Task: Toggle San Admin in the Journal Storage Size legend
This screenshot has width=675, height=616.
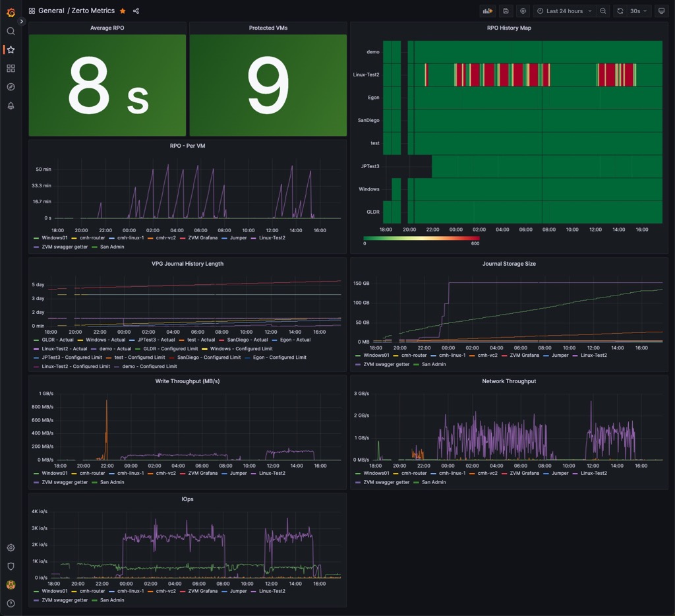Action: pyautogui.click(x=434, y=365)
